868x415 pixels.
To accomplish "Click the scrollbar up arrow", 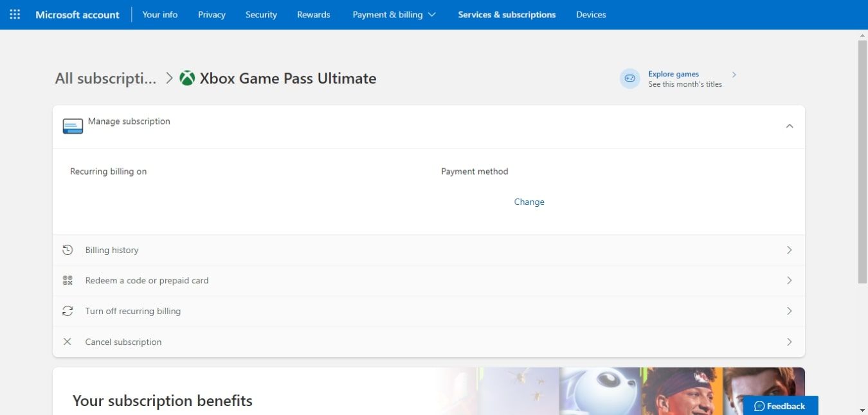I will [x=862, y=35].
